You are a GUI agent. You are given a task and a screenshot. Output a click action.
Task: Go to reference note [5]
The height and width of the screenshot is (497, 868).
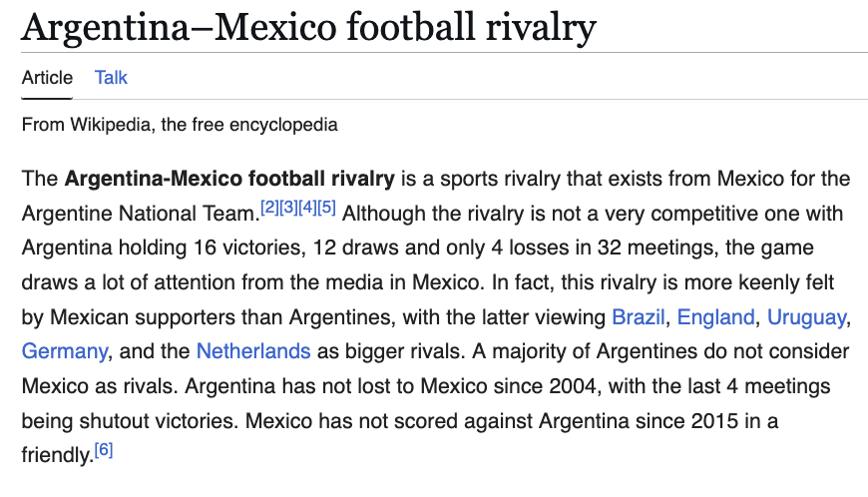click(326, 207)
